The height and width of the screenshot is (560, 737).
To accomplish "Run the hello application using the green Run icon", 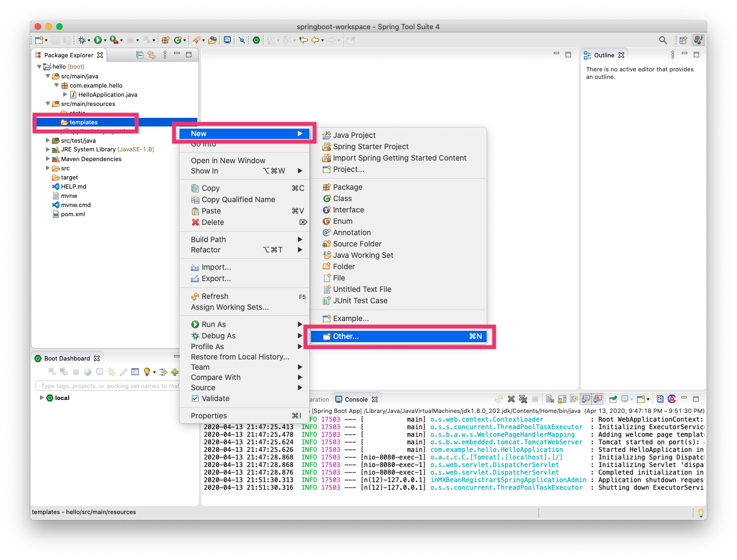I will tap(98, 39).
